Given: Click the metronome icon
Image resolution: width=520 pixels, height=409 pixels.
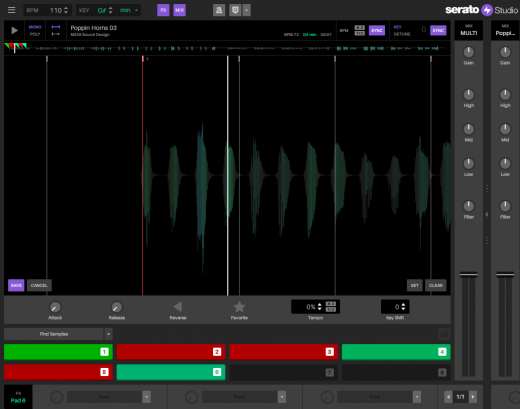Looking at the screenshot, I should [x=219, y=10].
